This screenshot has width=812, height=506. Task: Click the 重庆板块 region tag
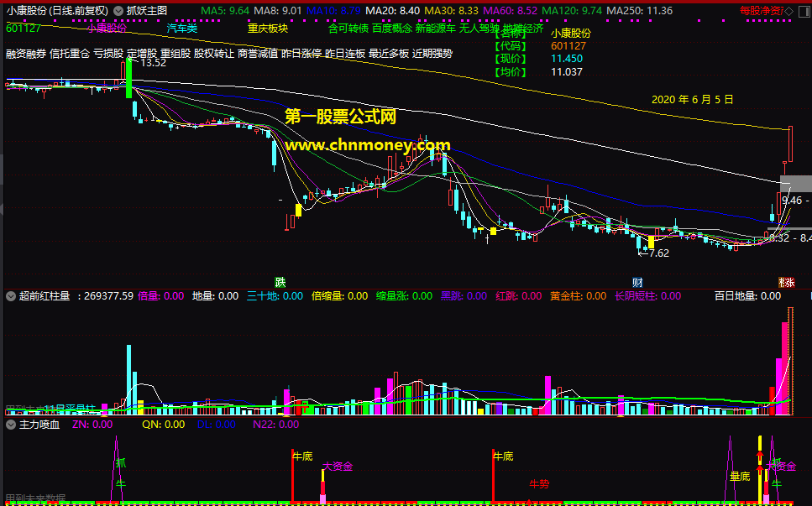(x=268, y=29)
